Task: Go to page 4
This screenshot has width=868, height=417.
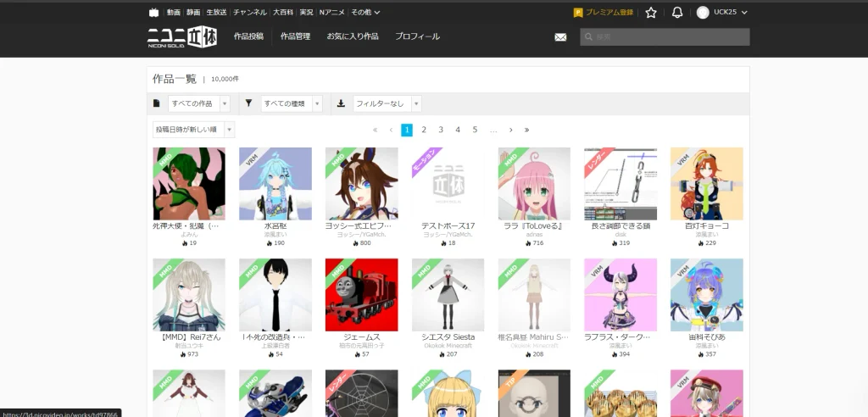Action: 458,130
